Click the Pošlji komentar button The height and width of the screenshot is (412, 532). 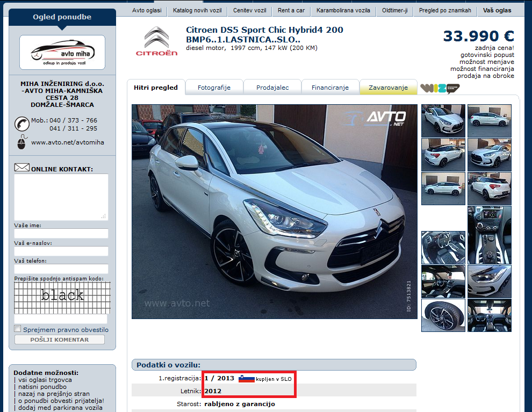point(60,339)
